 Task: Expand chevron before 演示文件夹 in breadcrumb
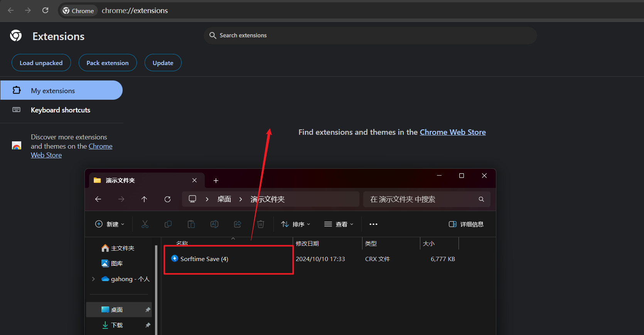point(241,199)
